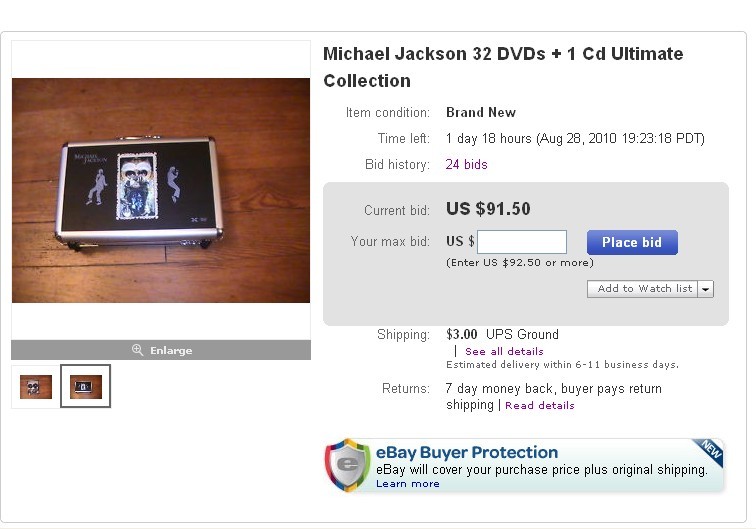
Task: Click the main Michael Jackson case photo
Action: [161, 190]
